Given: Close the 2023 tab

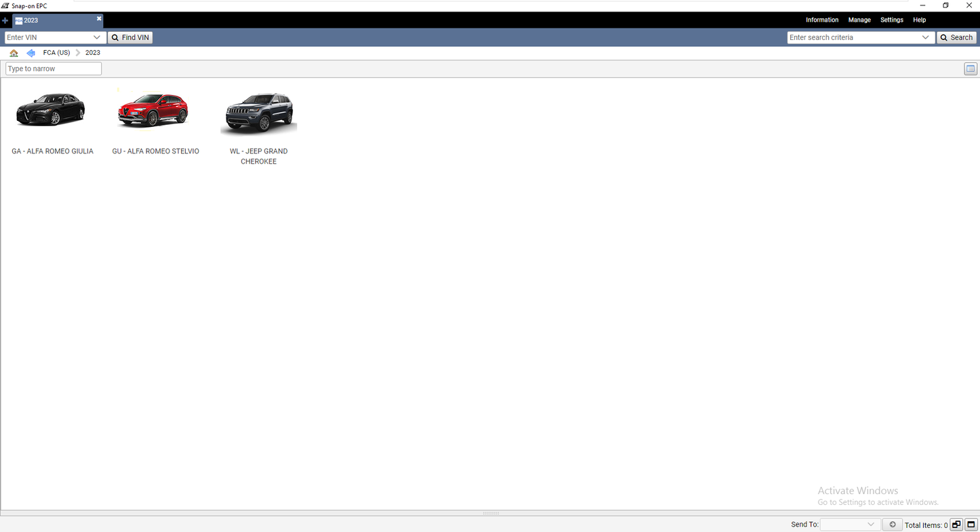Looking at the screenshot, I should pyautogui.click(x=99, y=19).
